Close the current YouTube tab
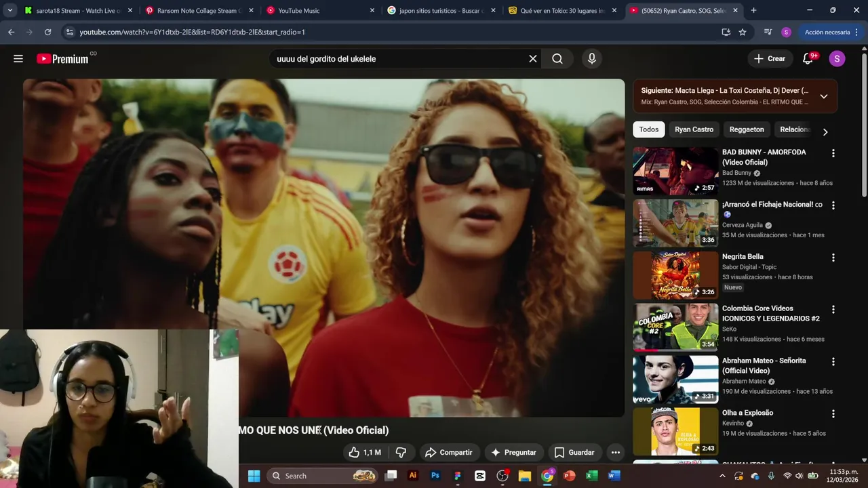868x488 pixels. coord(736,11)
